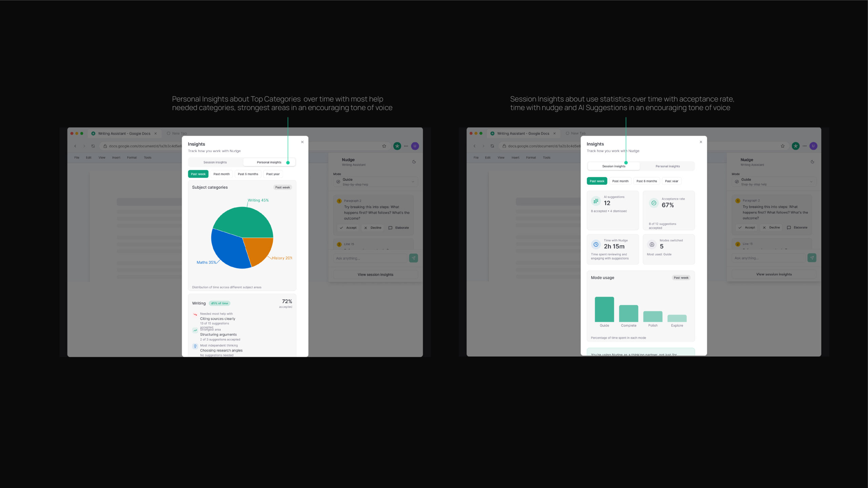
Task: Close the Insights dialog showing the pie chart
Action: 302,142
